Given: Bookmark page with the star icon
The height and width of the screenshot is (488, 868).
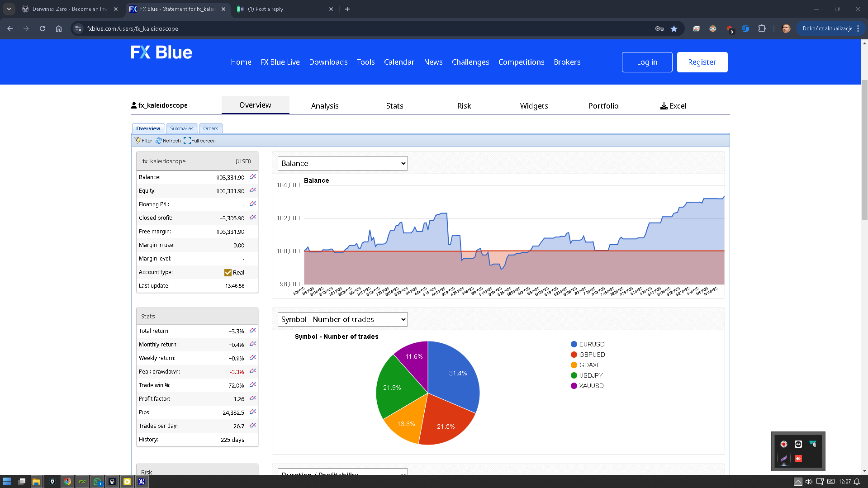Looking at the screenshot, I should point(674,28).
